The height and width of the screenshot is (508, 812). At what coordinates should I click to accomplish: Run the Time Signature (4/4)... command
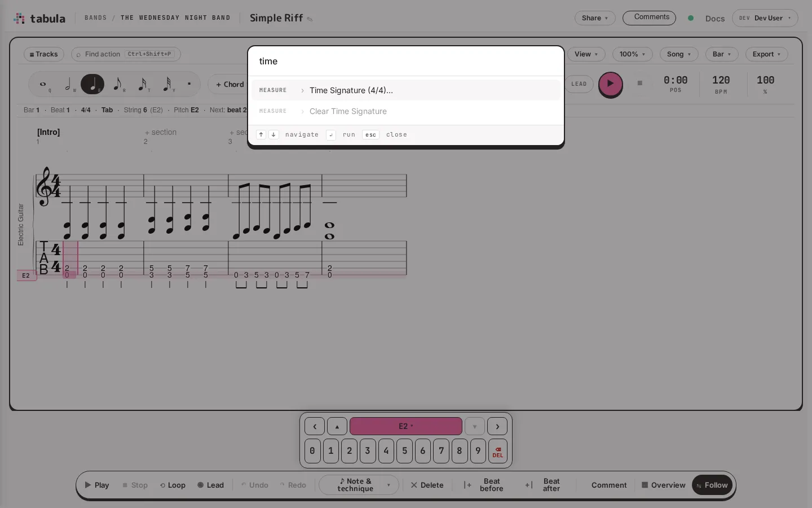tap(406, 90)
